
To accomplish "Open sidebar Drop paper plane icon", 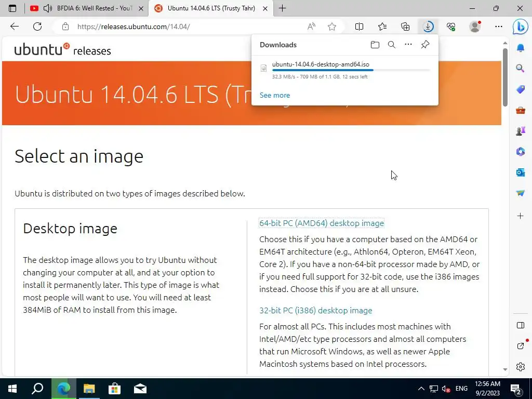I will (520, 193).
